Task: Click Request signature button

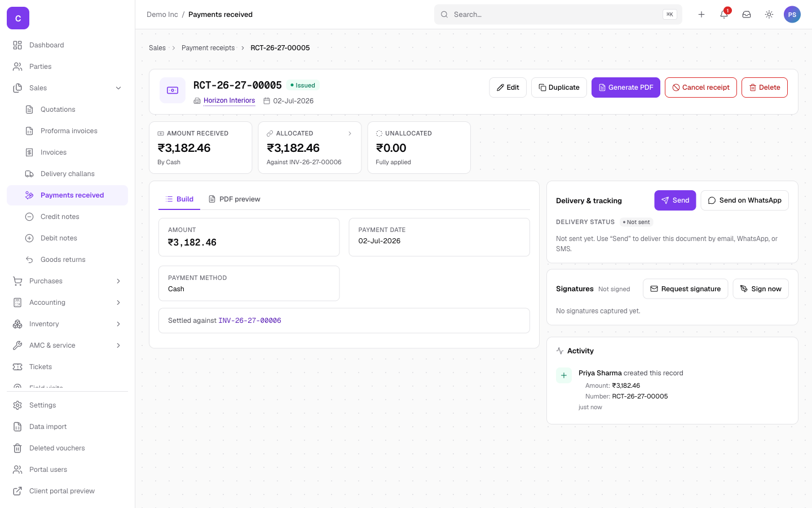Action: (686, 289)
